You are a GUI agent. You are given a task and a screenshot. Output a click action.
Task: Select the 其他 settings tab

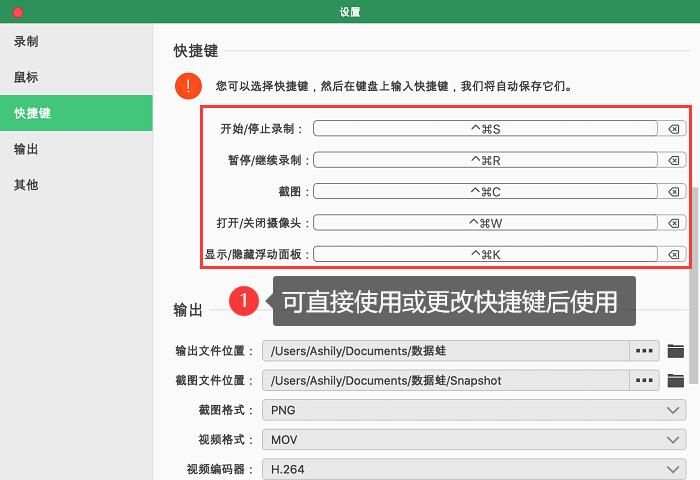76,184
